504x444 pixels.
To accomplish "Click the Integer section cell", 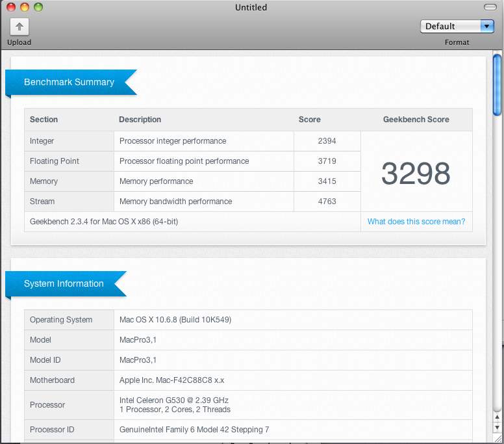I will click(69, 141).
